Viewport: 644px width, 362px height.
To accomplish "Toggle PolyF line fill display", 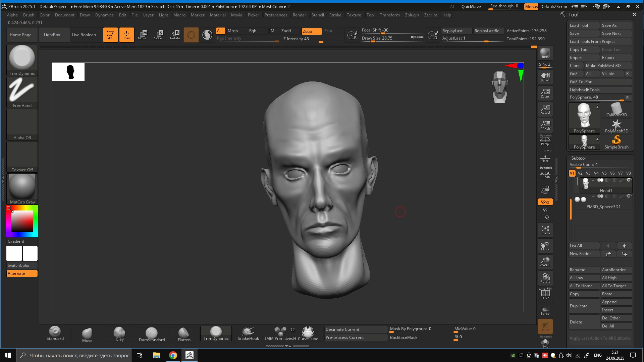I will [545, 294].
